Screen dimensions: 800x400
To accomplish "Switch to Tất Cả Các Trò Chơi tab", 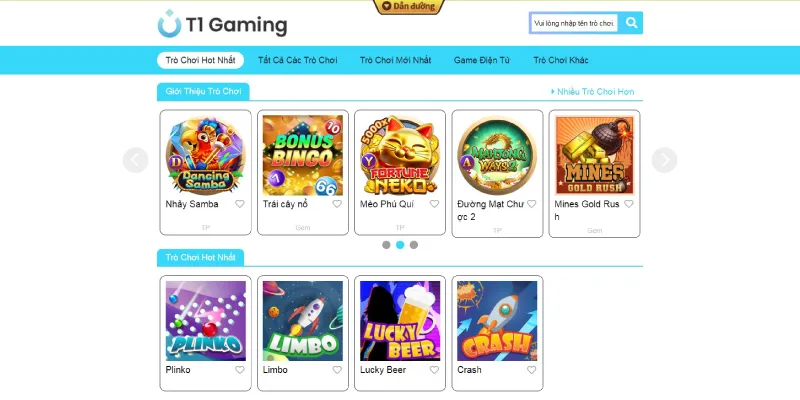I will pos(297,60).
